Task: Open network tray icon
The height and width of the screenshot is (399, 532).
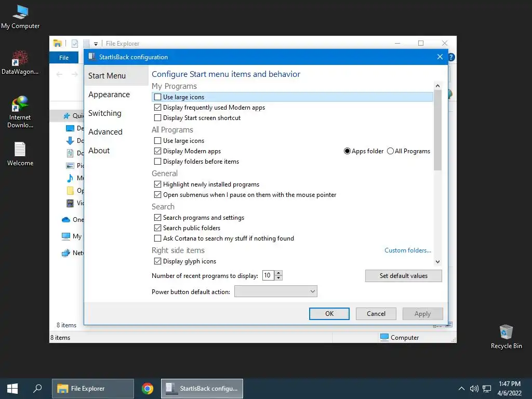Action: (x=487, y=389)
